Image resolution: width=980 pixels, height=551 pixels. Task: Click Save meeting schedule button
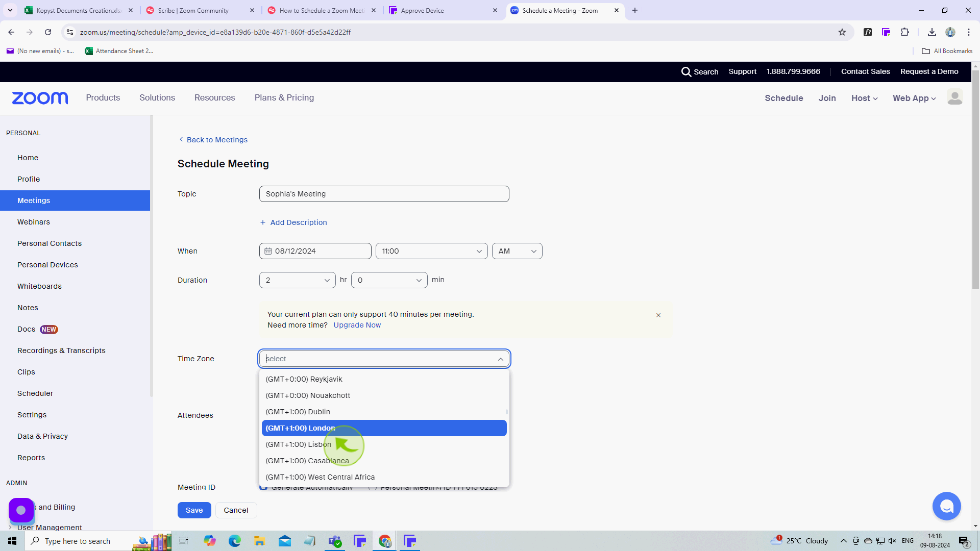coord(194,509)
